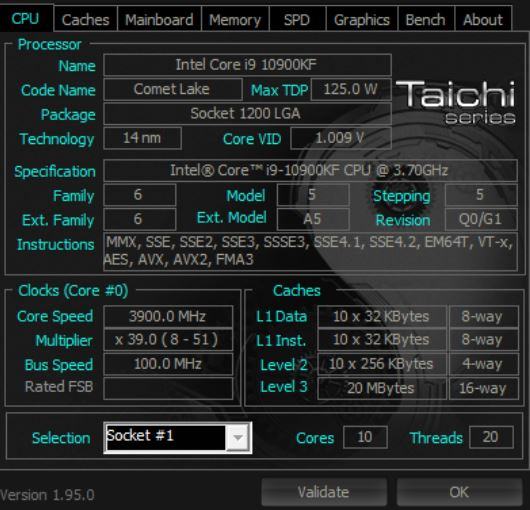Click the Ext. Model value A5
Screen dimensions: 530x510
click(313, 219)
